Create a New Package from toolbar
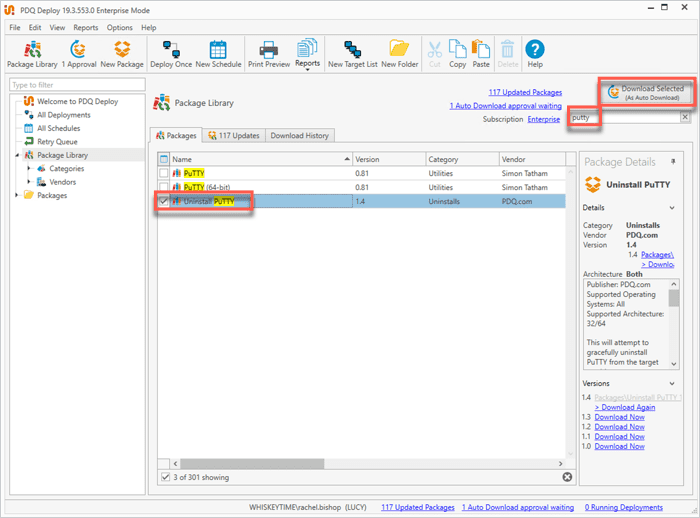This screenshot has height=518, width=700. coord(122,54)
